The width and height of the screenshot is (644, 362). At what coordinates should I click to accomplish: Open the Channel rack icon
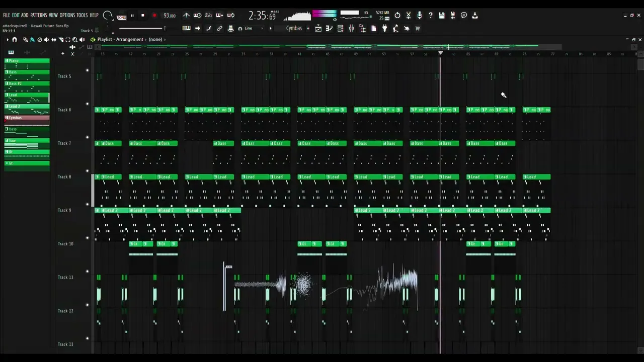click(x=340, y=29)
